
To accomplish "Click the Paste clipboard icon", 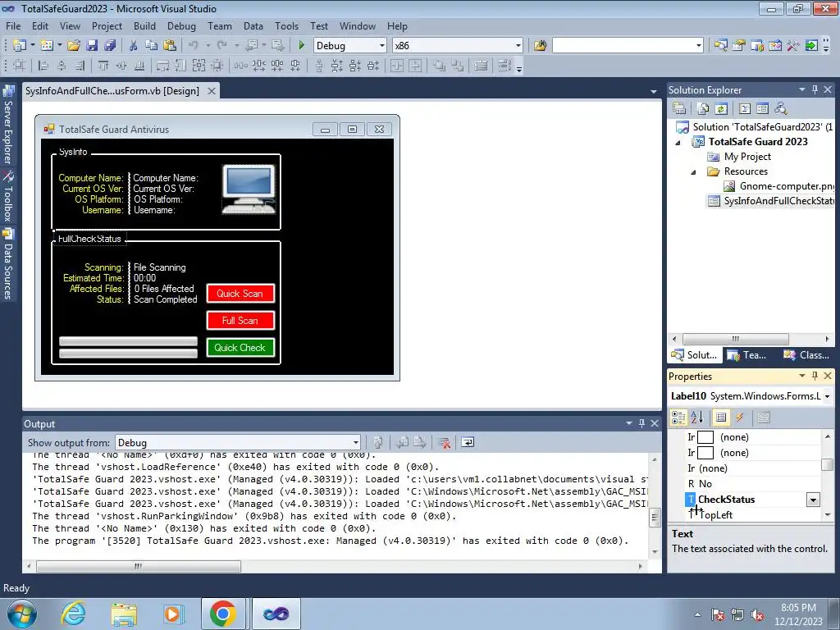I will pyautogui.click(x=170, y=46).
